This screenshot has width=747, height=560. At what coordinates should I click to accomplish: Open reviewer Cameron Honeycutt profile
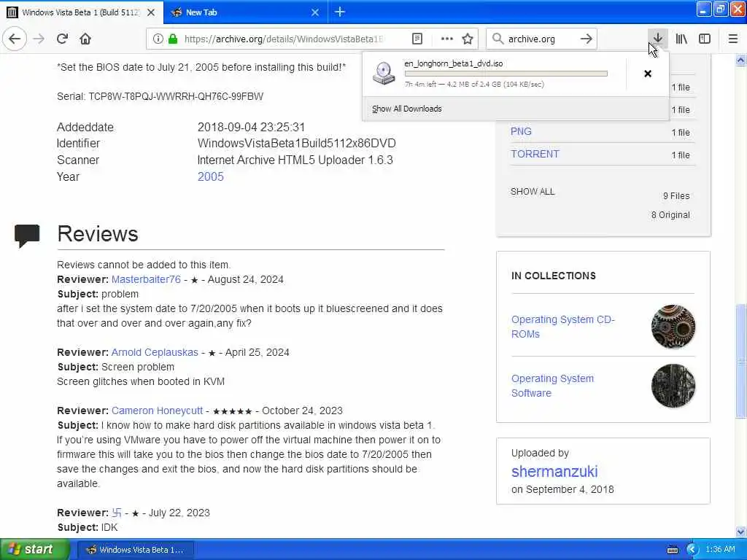[x=157, y=411]
